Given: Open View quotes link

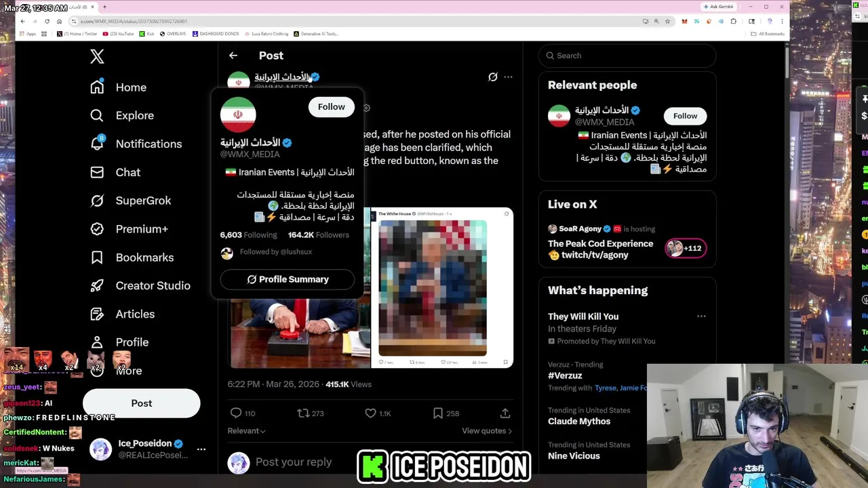Looking at the screenshot, I should (x=487, y=430).
